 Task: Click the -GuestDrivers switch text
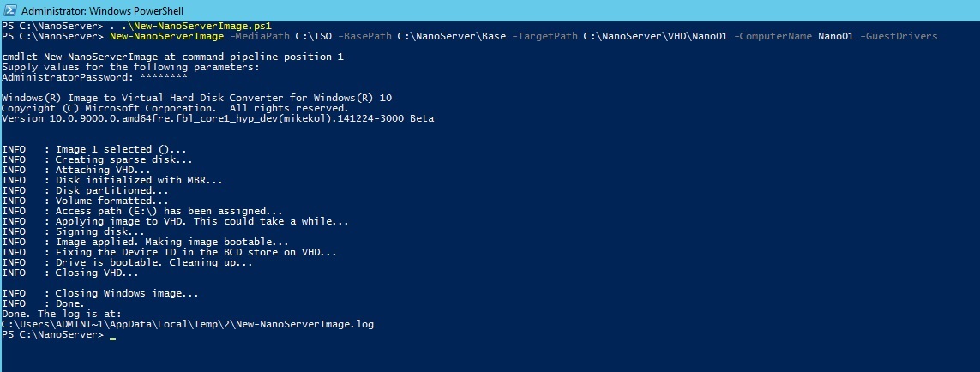(x=899, y=36)
